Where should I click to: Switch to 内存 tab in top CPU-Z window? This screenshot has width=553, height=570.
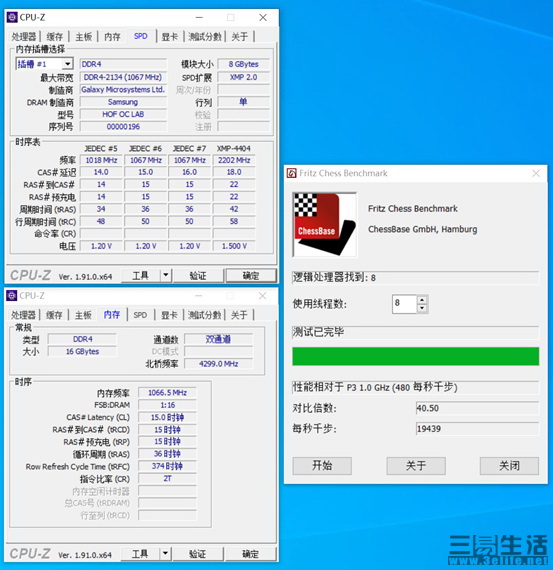pyautogui.click(x=112, y=37)
